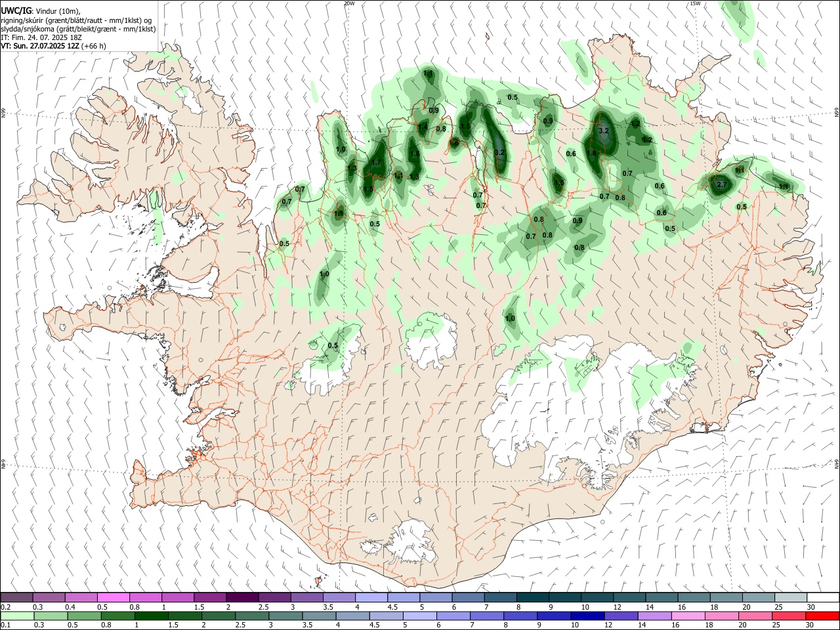Select the red 25 swatch in bottom legend row
The width and height of the screenshot is (840, 630).
point(790,616)
